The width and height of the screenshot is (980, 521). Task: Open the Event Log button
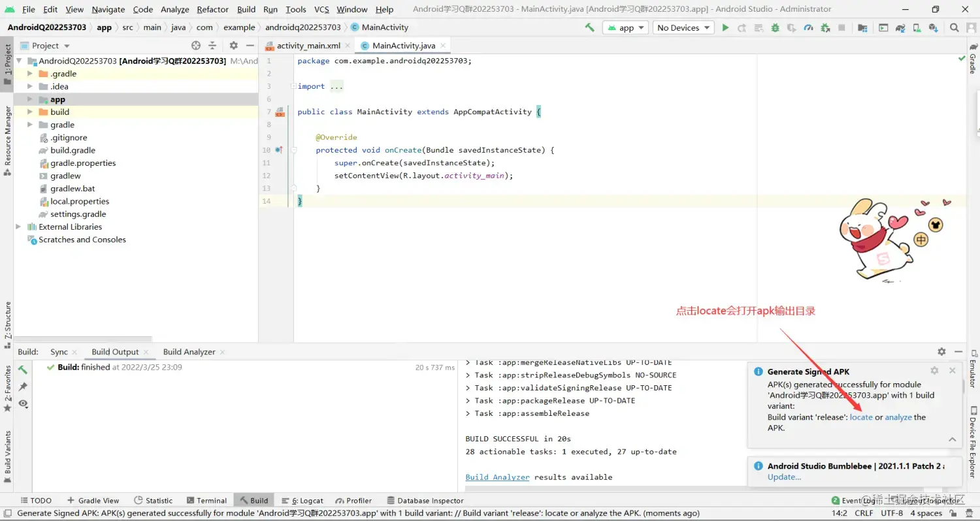pos(853,501)
